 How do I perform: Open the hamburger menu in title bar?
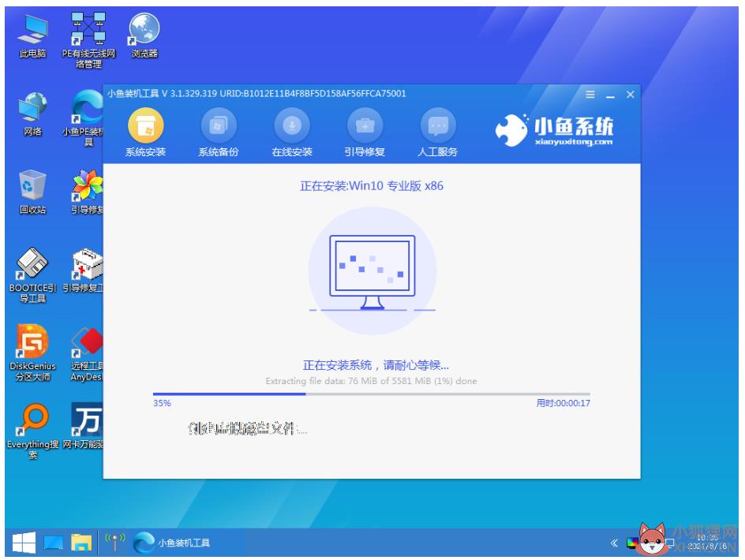pos(590,95)
